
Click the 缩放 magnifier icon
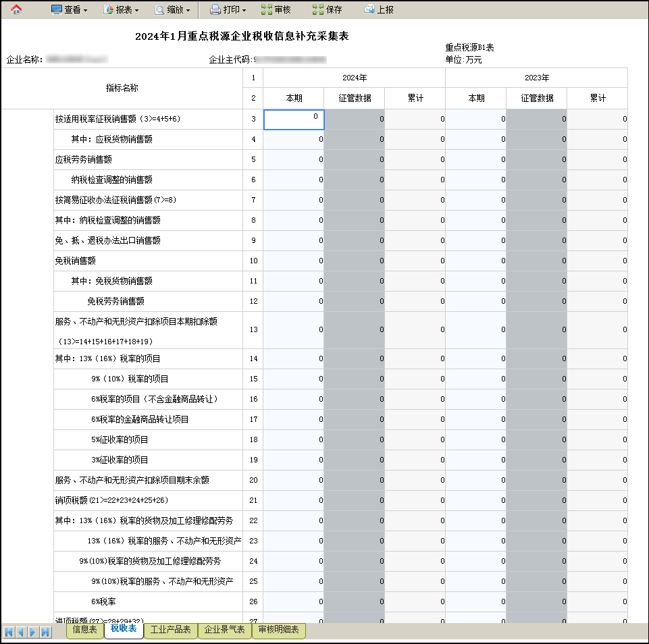[x=159, y=9]
